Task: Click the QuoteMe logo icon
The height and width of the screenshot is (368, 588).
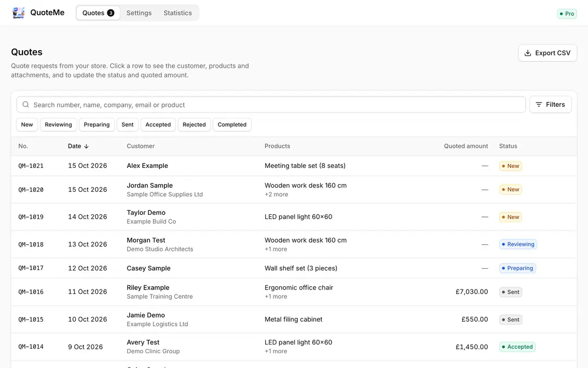Action: click(19, 13)
